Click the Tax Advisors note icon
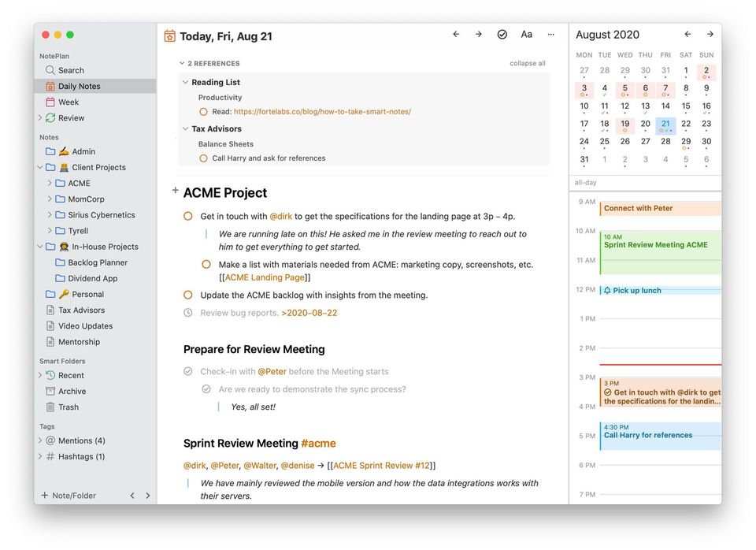The image size is (756, 550). [x=50, y=310]
